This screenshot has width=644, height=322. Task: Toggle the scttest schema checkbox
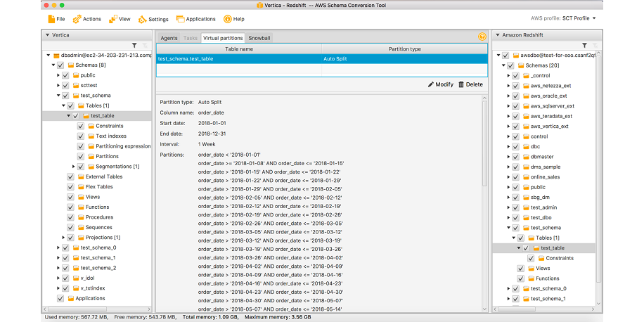[65, 86]
